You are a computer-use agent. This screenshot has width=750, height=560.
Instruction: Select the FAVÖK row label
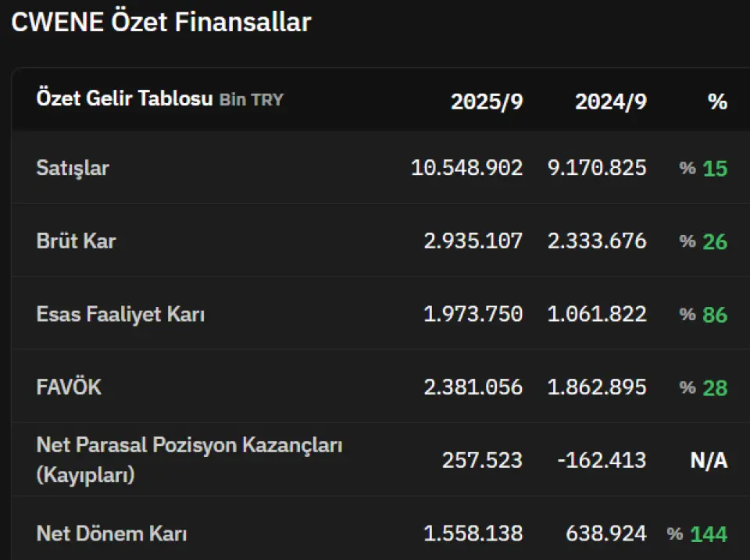point(69,387)
